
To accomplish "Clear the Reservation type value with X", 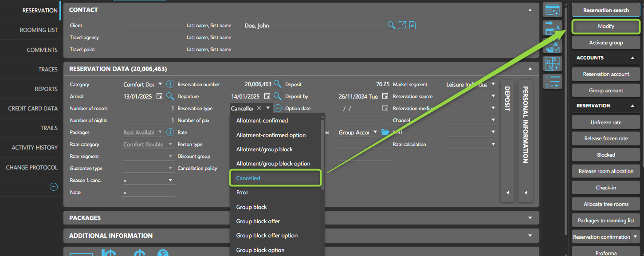I will [x=259, y=108].
